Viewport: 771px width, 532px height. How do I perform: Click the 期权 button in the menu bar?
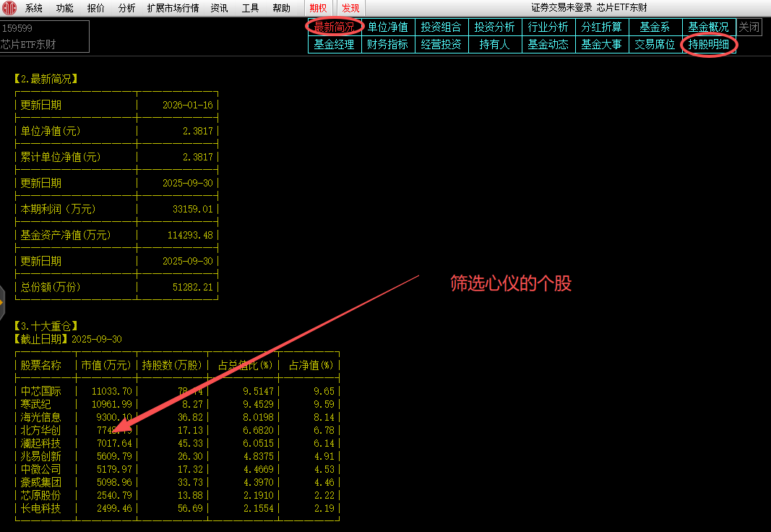coord(318,8)
